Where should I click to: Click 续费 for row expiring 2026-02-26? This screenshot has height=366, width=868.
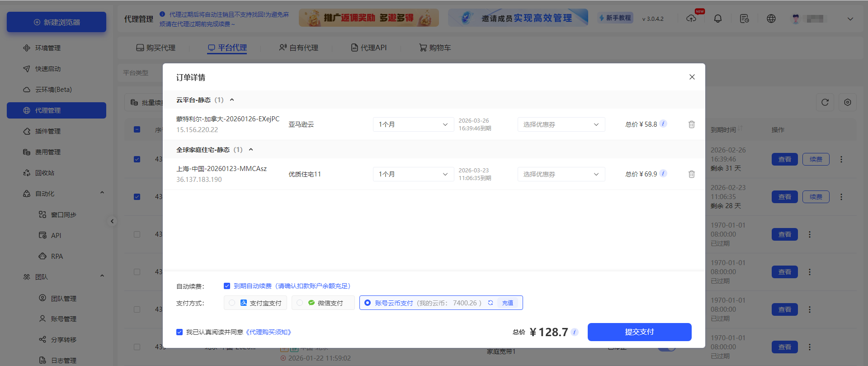(x=816, y=159)
